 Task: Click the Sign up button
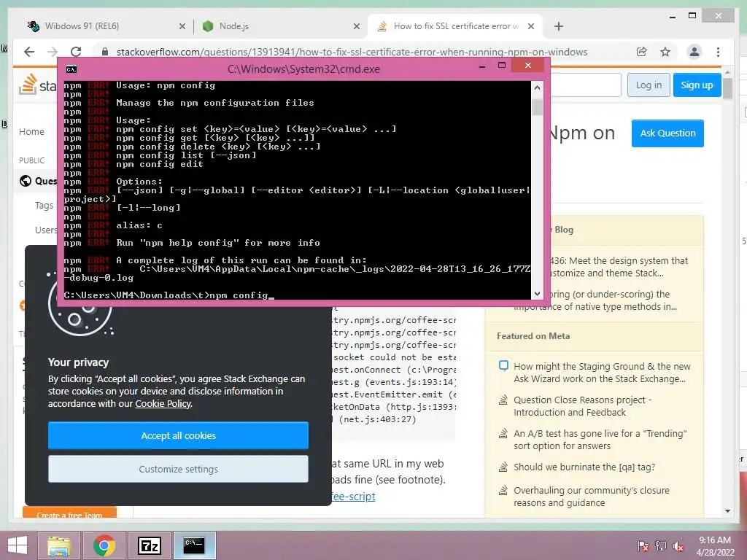coord(697,85)
